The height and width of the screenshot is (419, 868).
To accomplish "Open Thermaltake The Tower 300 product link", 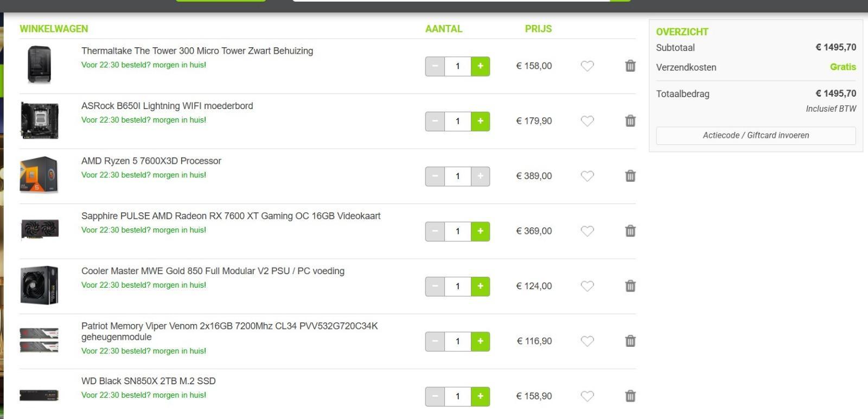I will (x=197, y=51).
